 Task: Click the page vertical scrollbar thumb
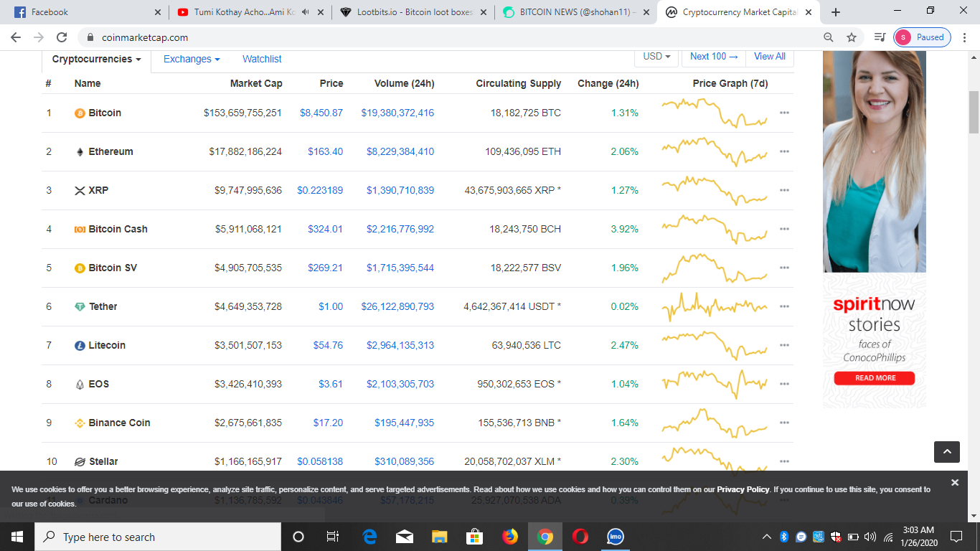pos(974,113)
